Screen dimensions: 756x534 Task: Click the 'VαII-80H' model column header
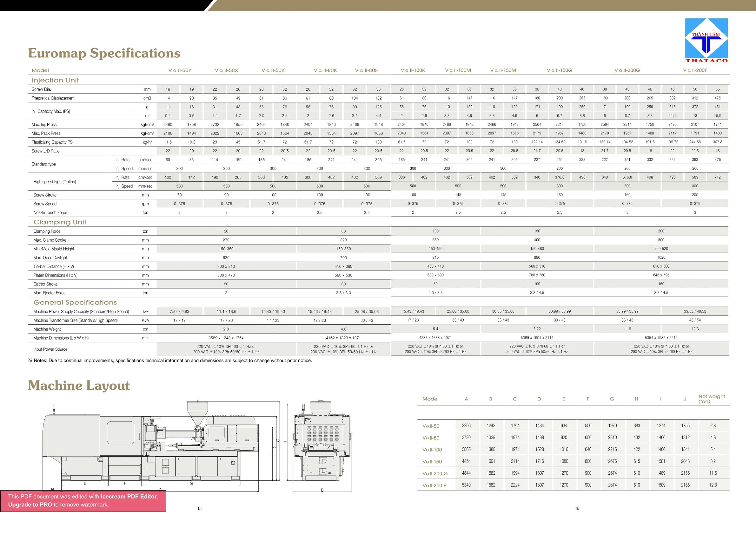tap(367, 70)
